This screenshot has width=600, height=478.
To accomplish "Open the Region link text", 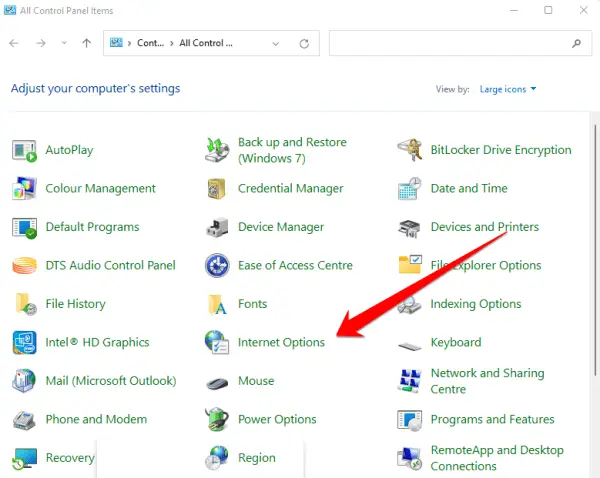I will (256, 458).
